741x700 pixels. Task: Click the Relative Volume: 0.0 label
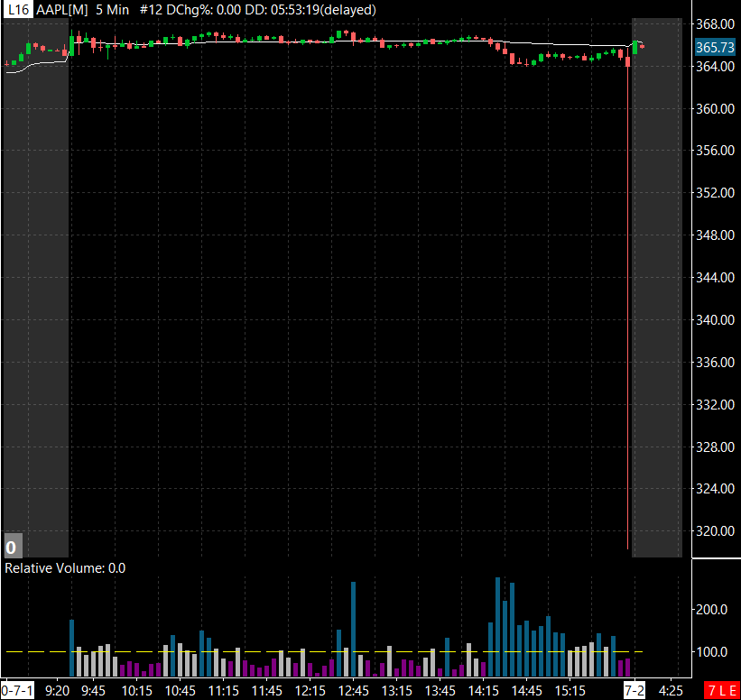(65, 568)
